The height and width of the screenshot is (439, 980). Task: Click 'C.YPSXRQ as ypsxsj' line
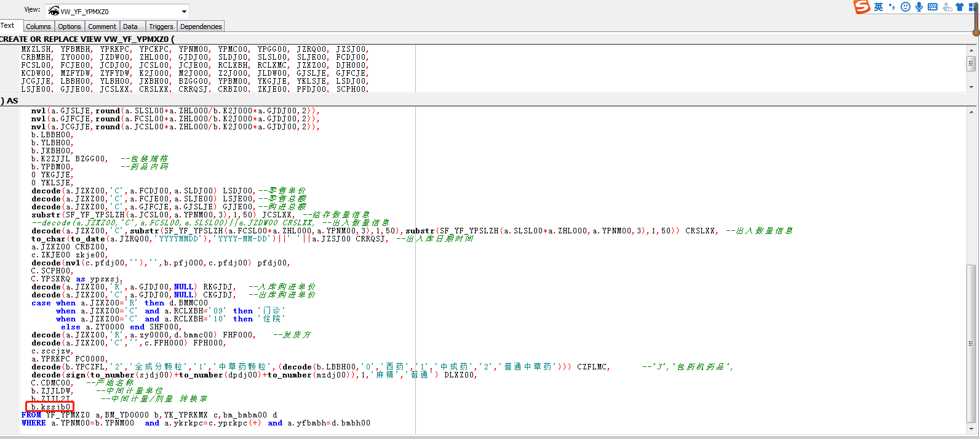(77, 279)
